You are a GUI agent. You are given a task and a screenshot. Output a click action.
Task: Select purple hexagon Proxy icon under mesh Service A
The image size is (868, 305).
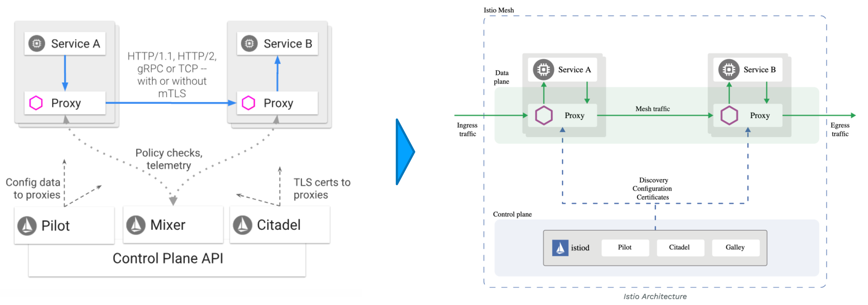point(544,116)
